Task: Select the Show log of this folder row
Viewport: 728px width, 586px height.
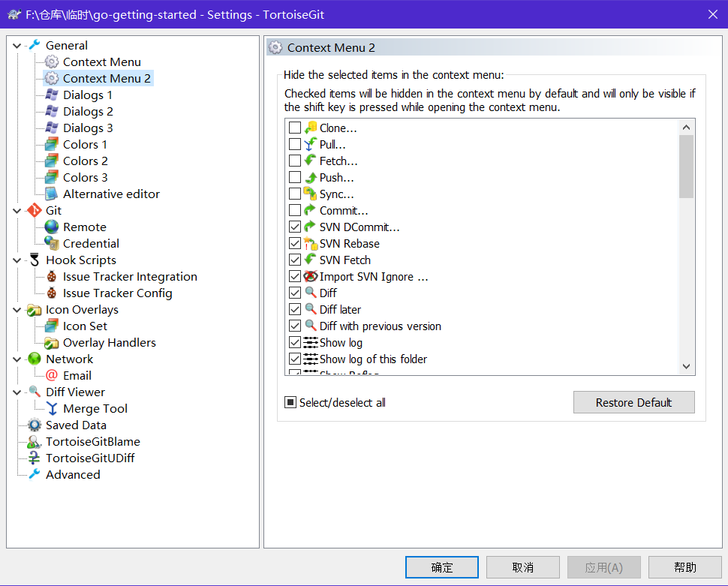Action: point(373,359)
